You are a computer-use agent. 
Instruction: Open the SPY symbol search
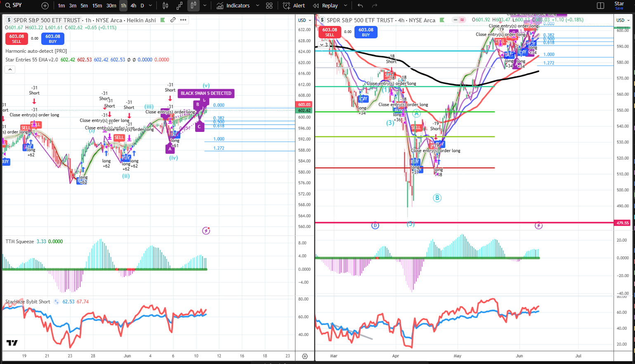[14, 5]
